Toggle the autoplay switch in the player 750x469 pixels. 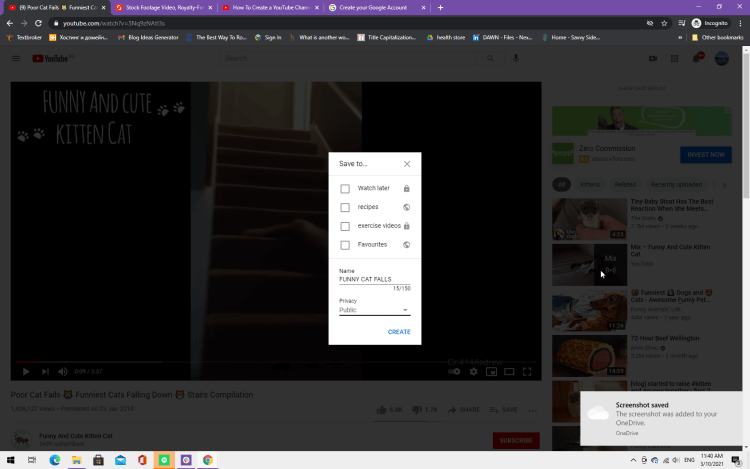(454, 371)
